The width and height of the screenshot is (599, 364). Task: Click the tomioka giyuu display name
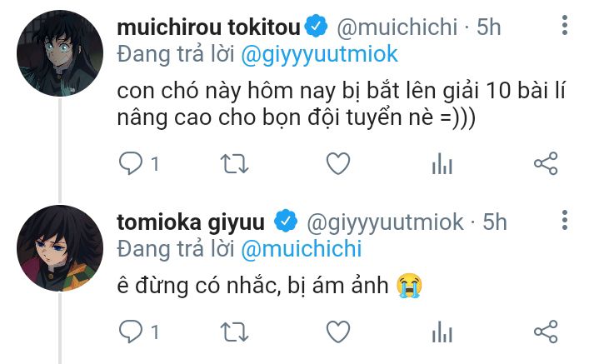[192, 222]
